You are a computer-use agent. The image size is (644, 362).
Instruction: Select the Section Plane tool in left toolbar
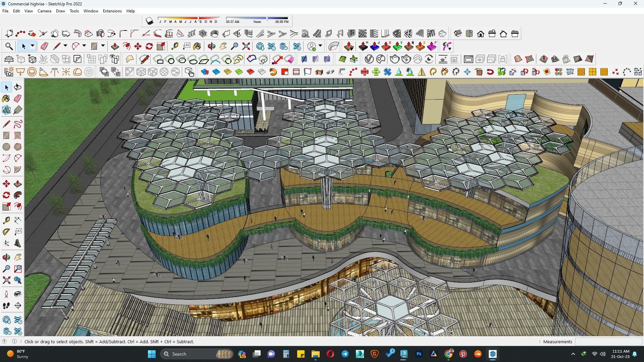[x=18, y=306]
